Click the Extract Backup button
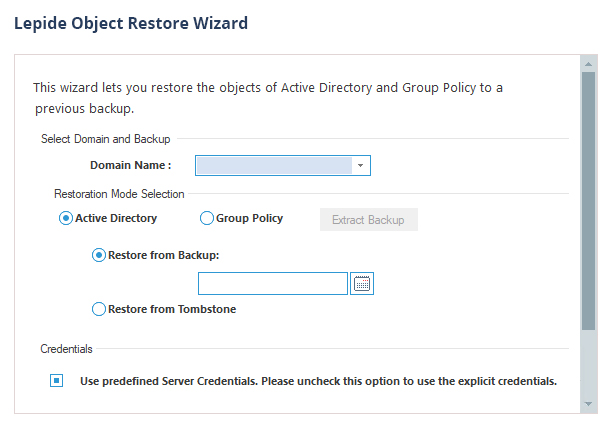The width and height of the screenshot is (612, 430). tap(369, 220)
